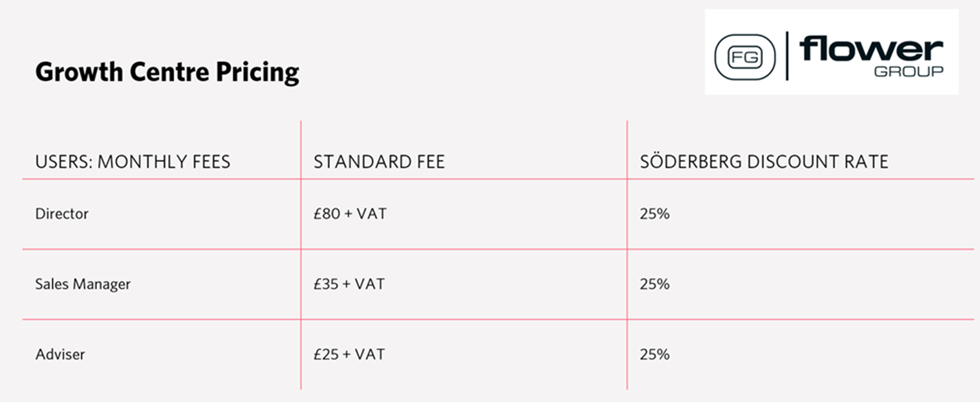The image size is (980, 402).
Task: Select the Adviser row label
Action: pyautogui.click(x=60, y=355)
